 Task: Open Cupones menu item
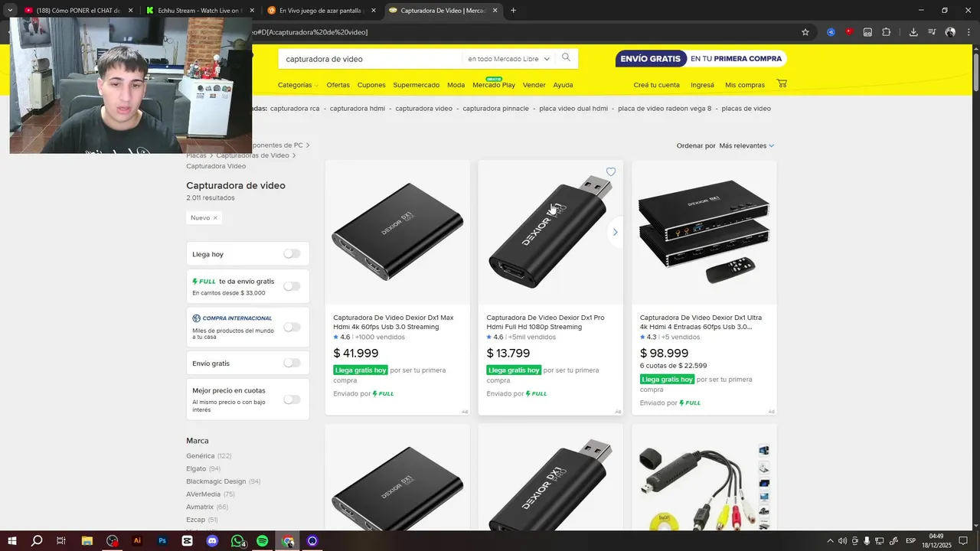coord(371,85)
